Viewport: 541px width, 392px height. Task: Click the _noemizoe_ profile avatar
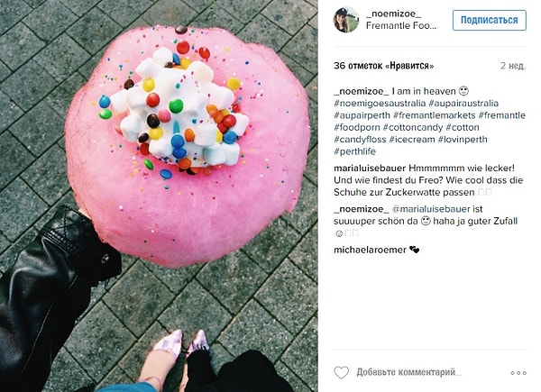click(346, 20)
